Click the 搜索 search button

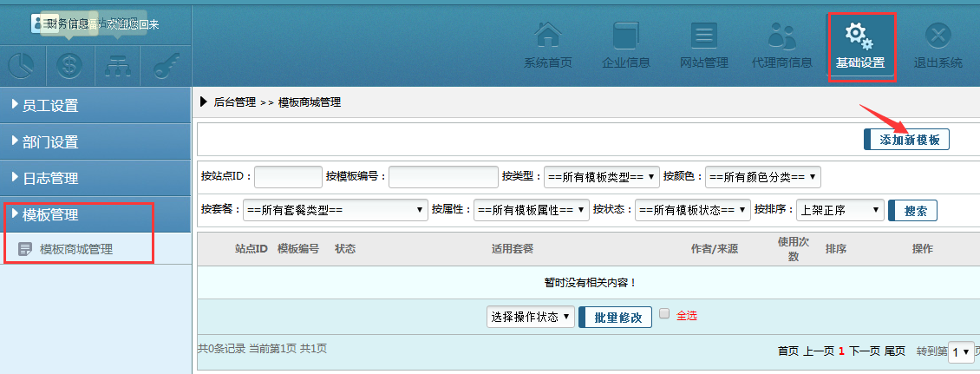coord(913,210)
